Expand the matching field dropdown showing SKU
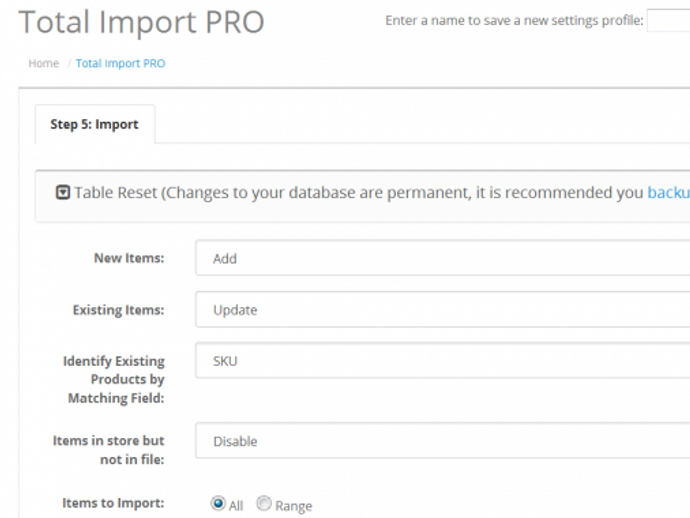Screen dimensions: 690x518 click(442, 361)
